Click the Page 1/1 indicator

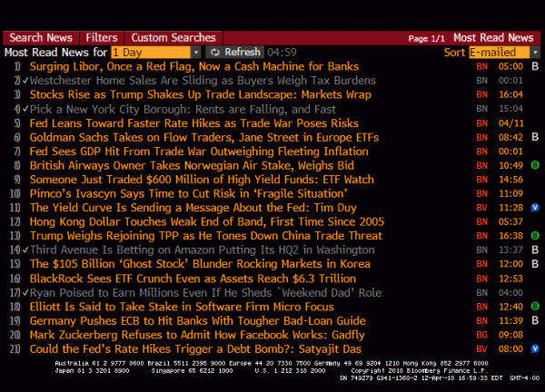click(427, 38)
